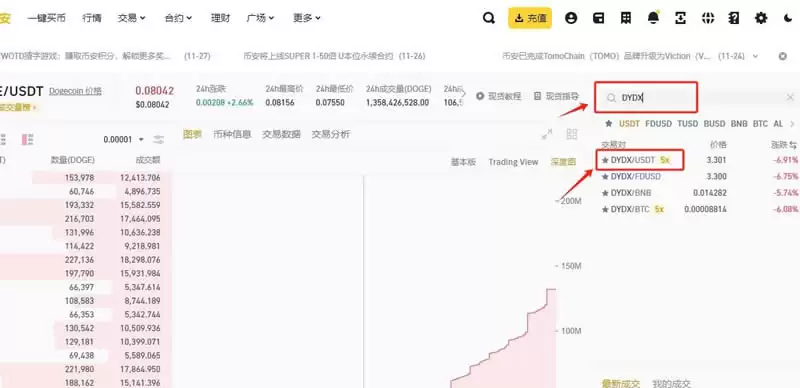Expand the 合约 futures dropdown
This screenshot has height=388, width=800.
point(178,18)
